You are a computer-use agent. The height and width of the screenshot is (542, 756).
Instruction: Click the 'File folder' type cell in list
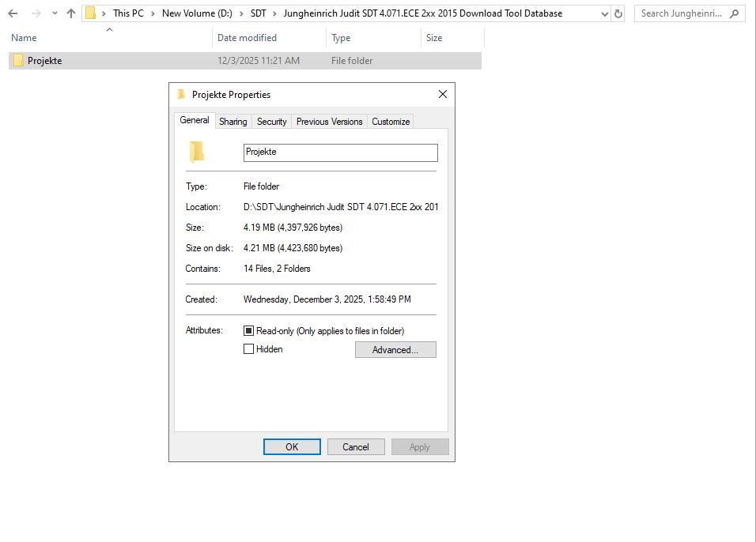(351, 61)
